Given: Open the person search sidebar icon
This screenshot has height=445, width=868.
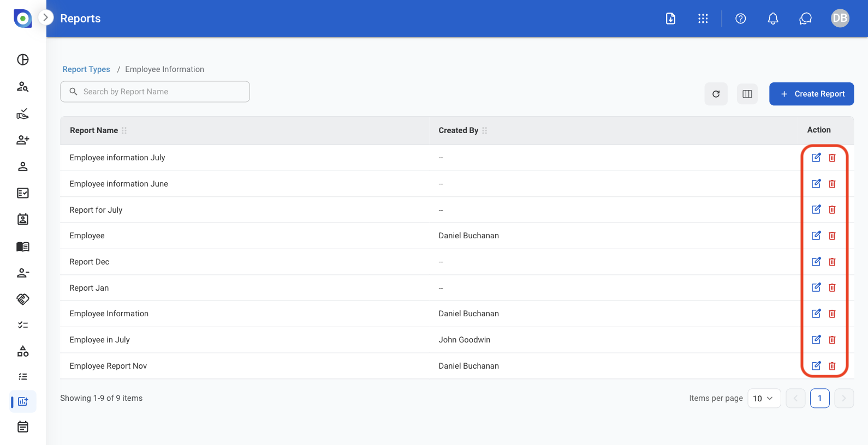Looking at the screenshot, I should point(23,86).
